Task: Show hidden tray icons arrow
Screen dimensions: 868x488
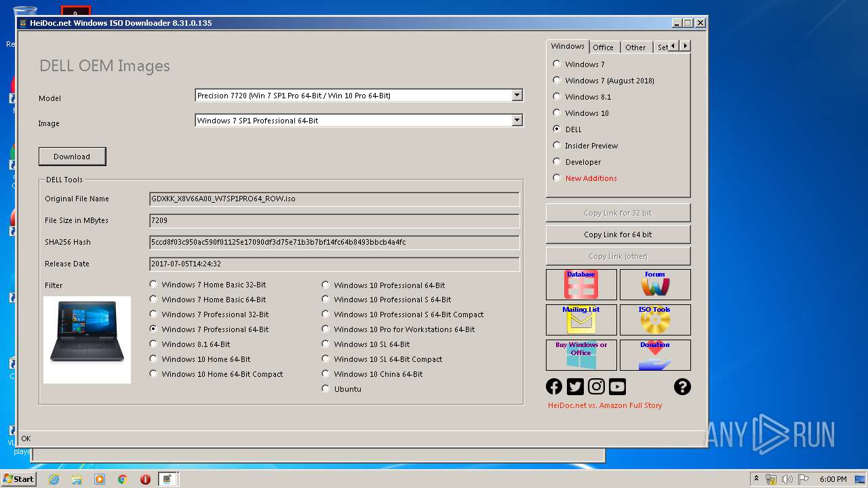Action: [756, 479]
